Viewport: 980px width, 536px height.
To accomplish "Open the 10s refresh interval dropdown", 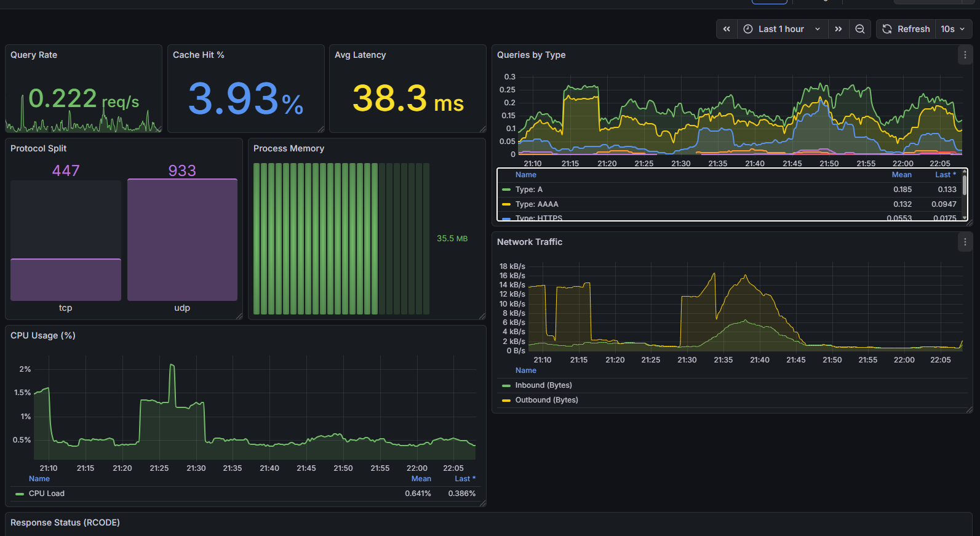I will coord(952,29).
